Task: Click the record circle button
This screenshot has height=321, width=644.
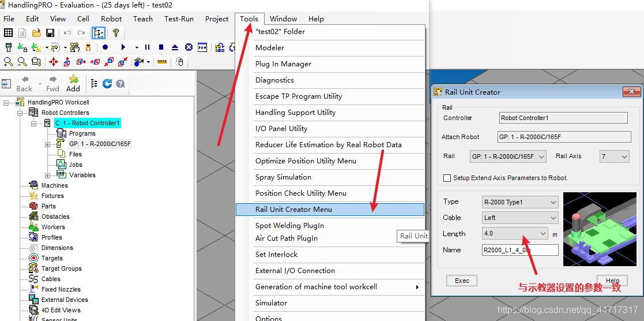Action: coord(105,47)
